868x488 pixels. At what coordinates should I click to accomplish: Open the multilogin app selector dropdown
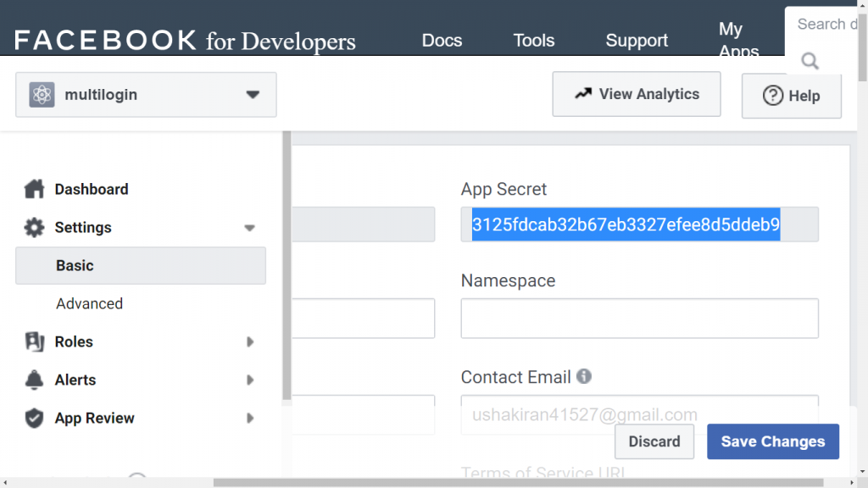146,95
